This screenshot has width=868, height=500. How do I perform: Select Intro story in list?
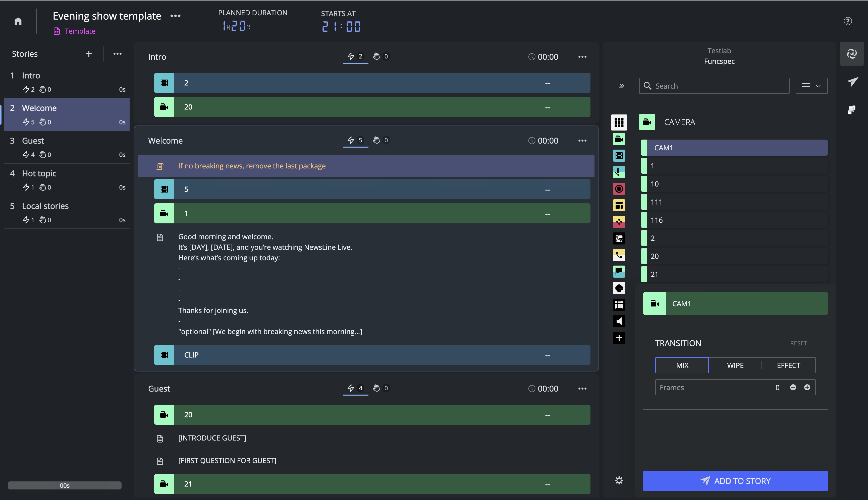67,82
